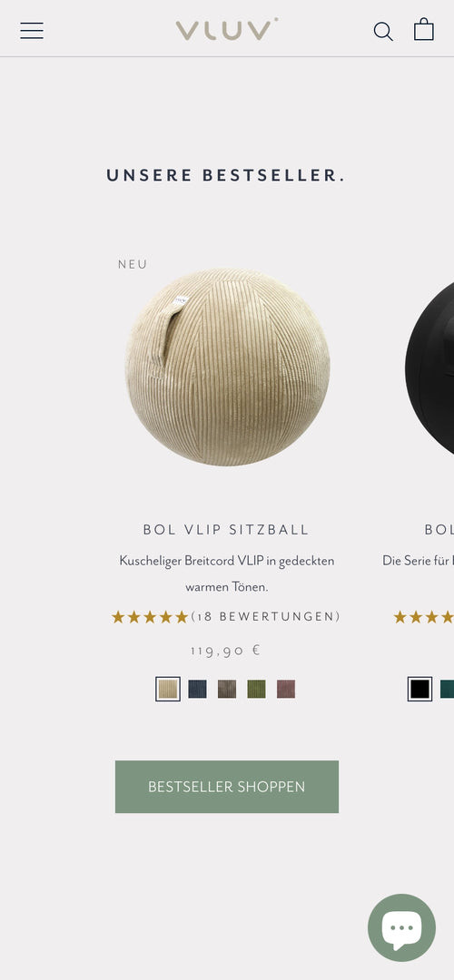The width and height of the screenshot is (454, 980).
Task: Click the NEU badge label
Action: point(133,264)
